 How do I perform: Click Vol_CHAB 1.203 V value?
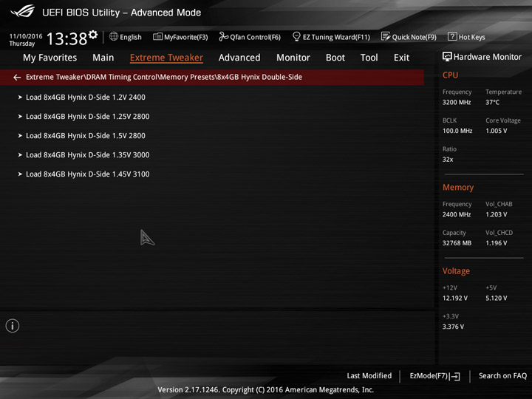click(x=496, y=214)
